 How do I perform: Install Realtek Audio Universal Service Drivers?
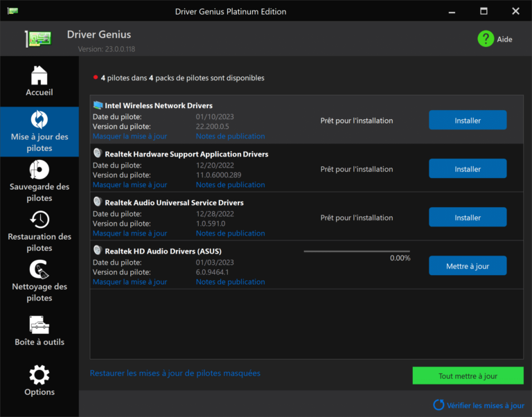coord(468,218)
